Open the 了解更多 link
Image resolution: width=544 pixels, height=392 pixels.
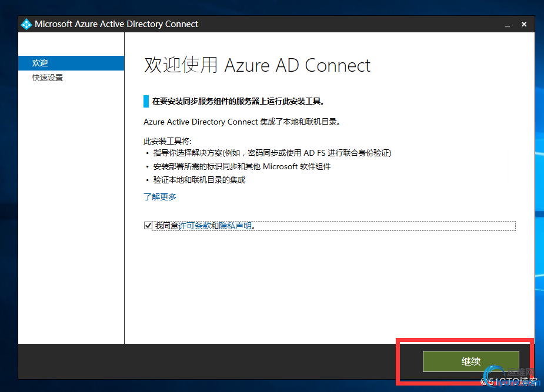tap(160, 197)
